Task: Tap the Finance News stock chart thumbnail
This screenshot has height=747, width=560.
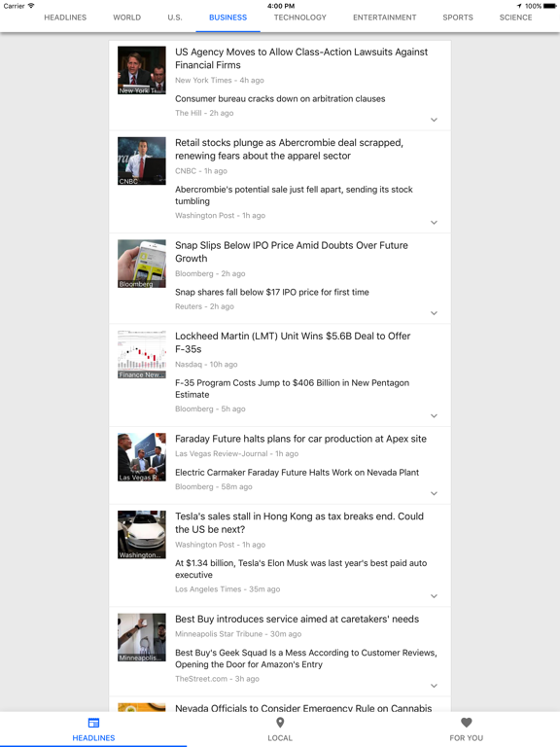Action: 142,354
